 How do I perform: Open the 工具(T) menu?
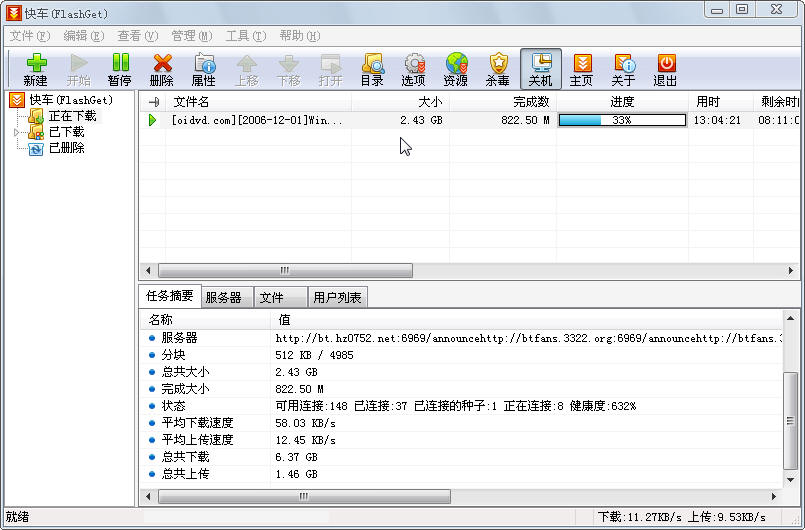point(246,36)
